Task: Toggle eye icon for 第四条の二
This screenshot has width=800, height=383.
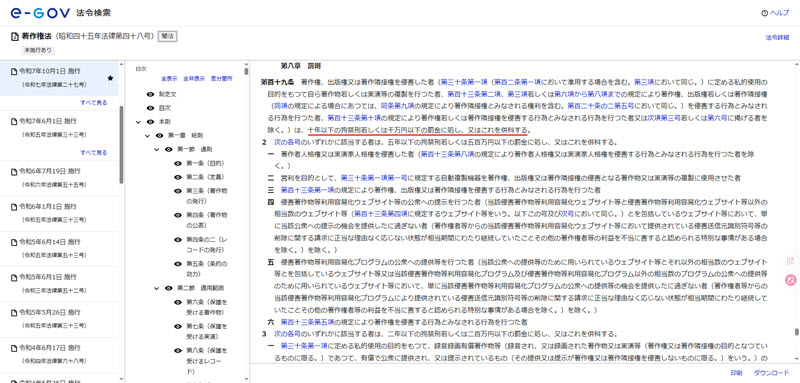Action: point(178,239)
